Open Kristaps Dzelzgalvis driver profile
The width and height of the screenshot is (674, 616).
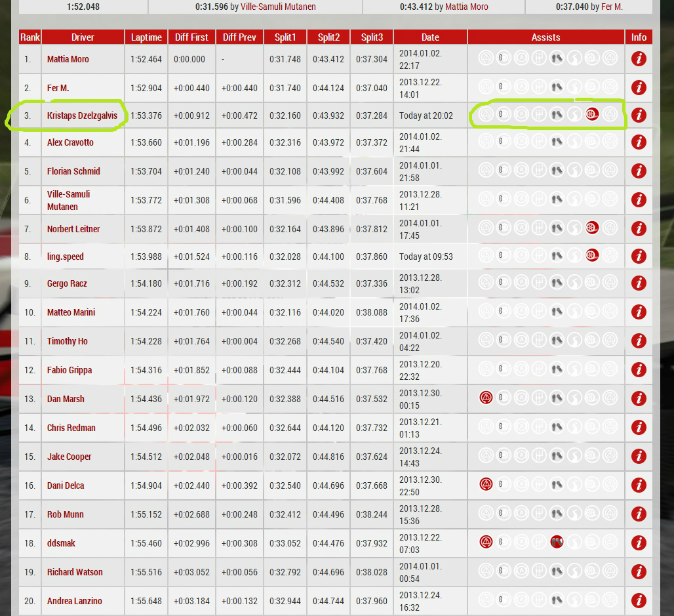pyautogui.click(x=82, y=115)
